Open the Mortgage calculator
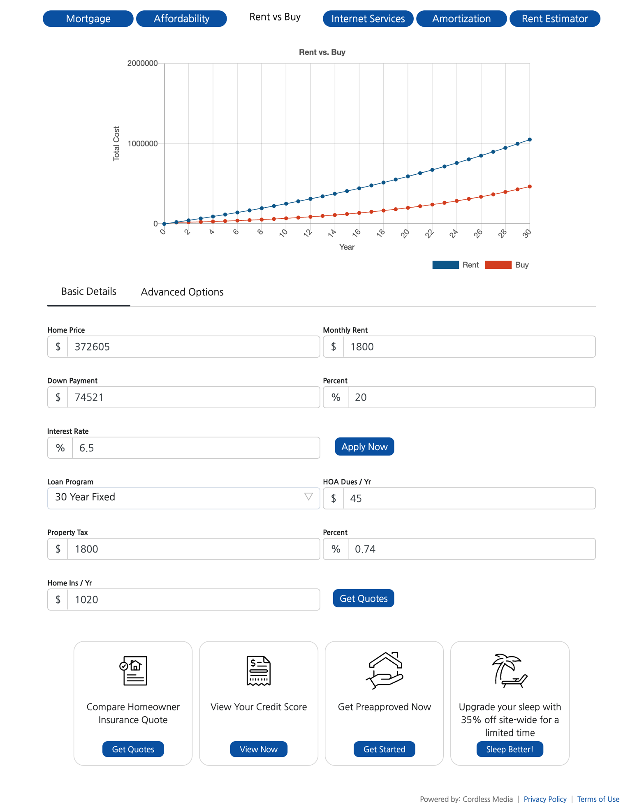This screenshot has width=644, height=812. (88, 18)
